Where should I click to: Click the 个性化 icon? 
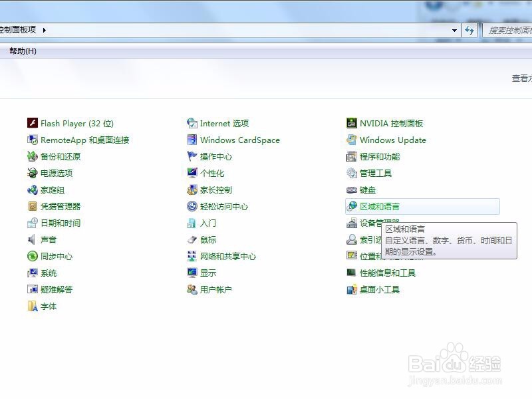point(192,173)
